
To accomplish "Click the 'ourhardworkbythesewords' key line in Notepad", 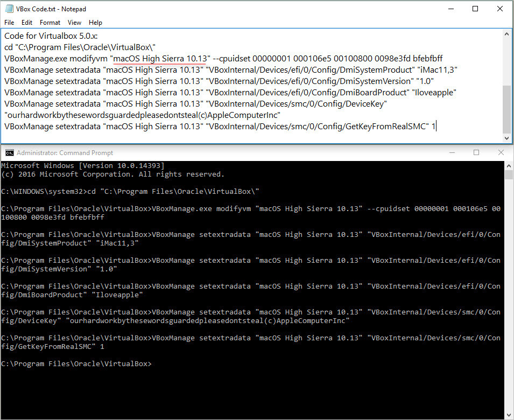I will tap(142, 115).
